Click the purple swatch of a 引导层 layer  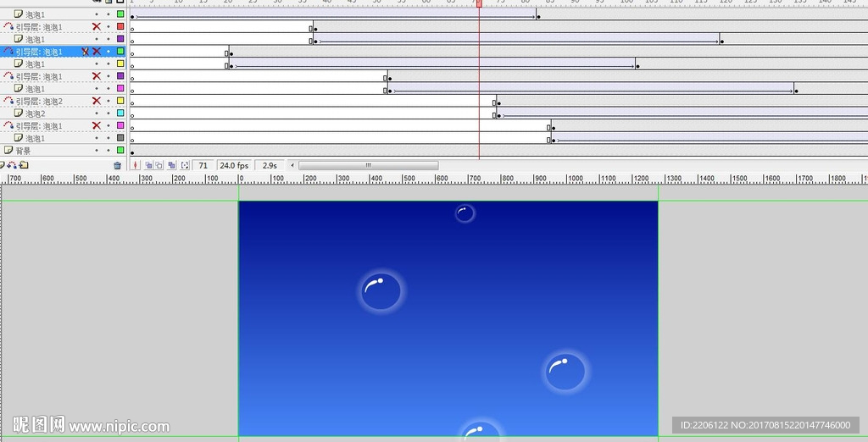120,76
